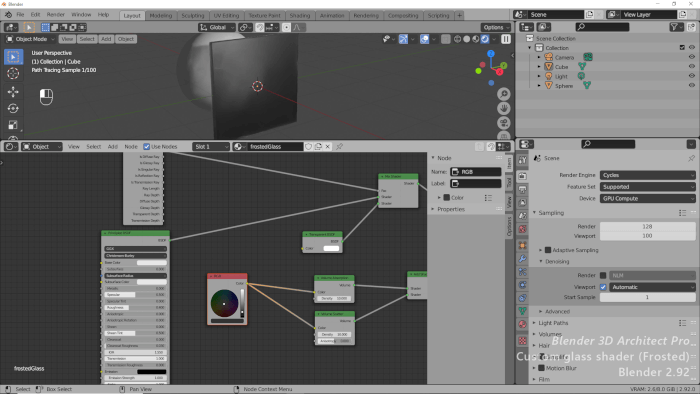Unlink the frostedGlass material with X
The width and height of the screenshot is (700, 394).
point(328,146)
